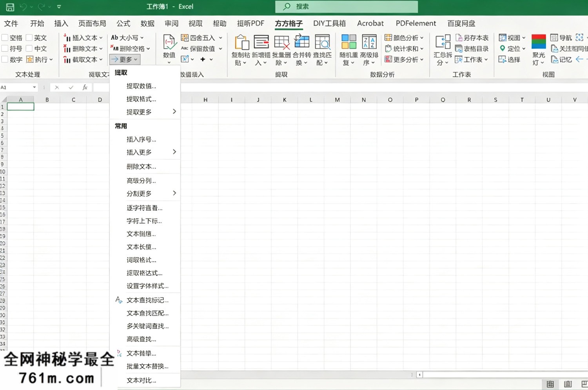Open 表格目录 from the ribbon
588x390 pixels.
click(472, 49)
